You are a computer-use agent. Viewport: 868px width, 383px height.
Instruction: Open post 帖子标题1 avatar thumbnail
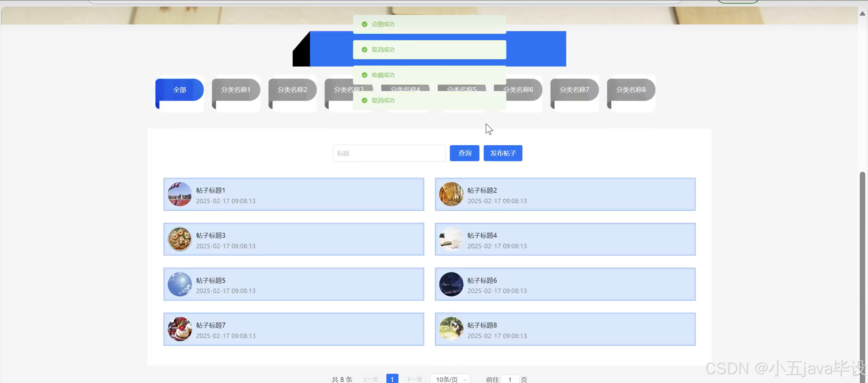[x=179, y=194]
